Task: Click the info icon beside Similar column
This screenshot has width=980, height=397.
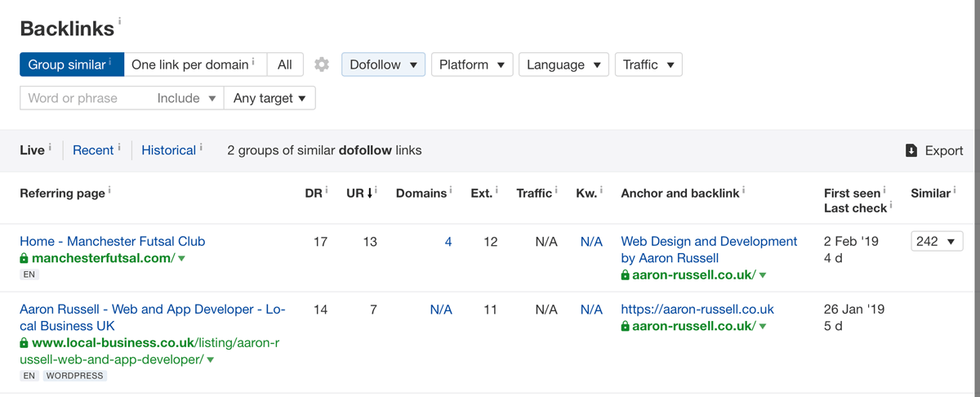Action: [955, 191]
